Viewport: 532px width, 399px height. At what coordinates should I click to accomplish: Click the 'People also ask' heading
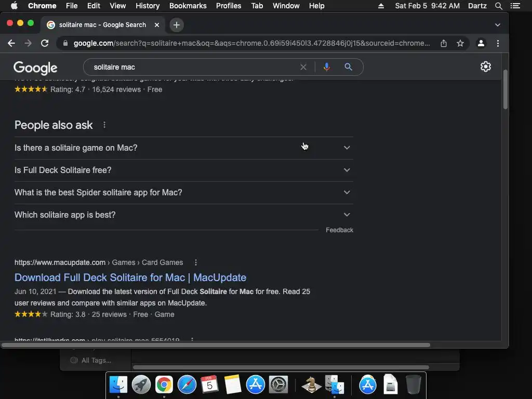(x=54, y=125)
